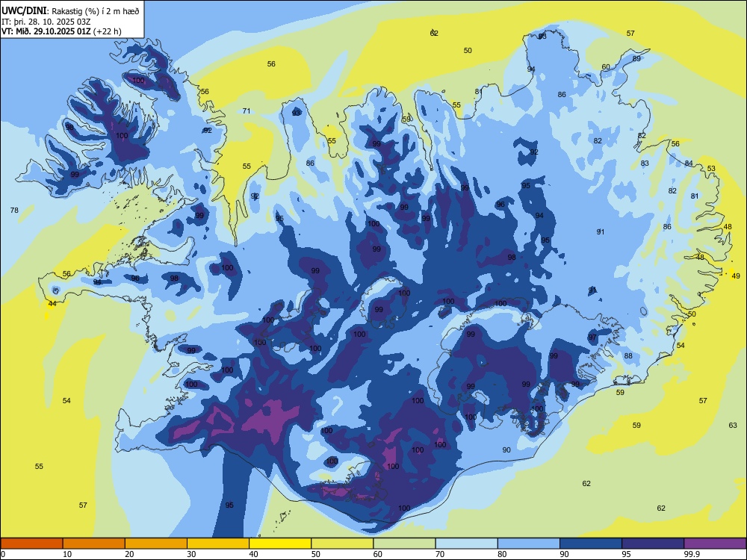
Task: Click the map value '44' on yellow spot
Action: [52, 304]
